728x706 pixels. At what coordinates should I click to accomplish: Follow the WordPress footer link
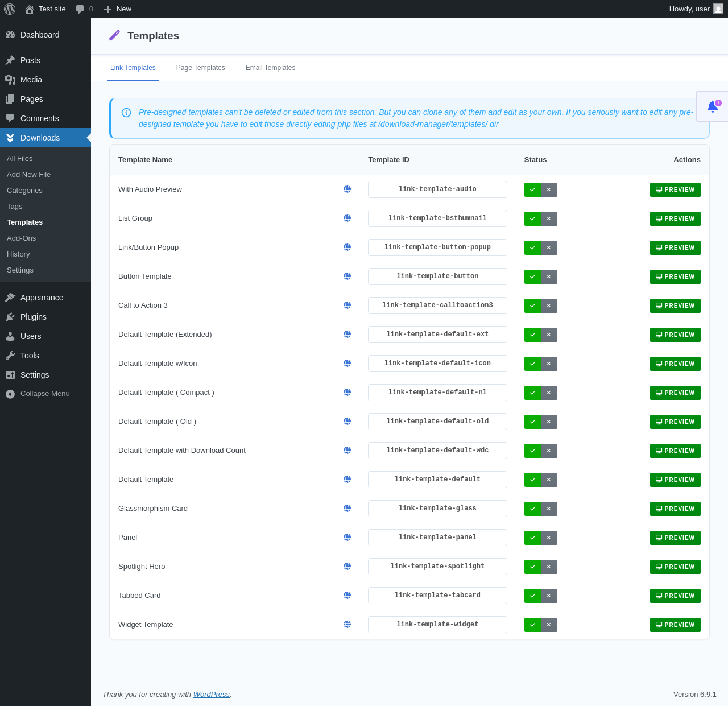coord(211,695)
